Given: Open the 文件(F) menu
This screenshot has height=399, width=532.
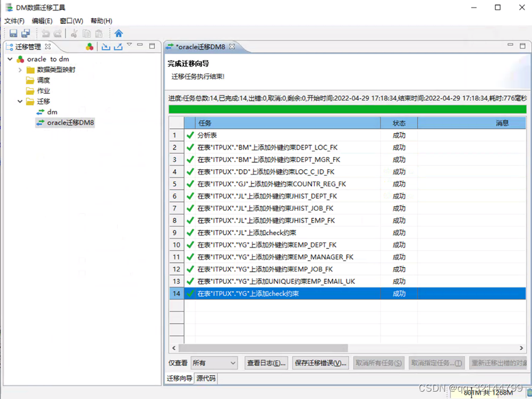Looking at the screenshot, I should tap(14, 21).
